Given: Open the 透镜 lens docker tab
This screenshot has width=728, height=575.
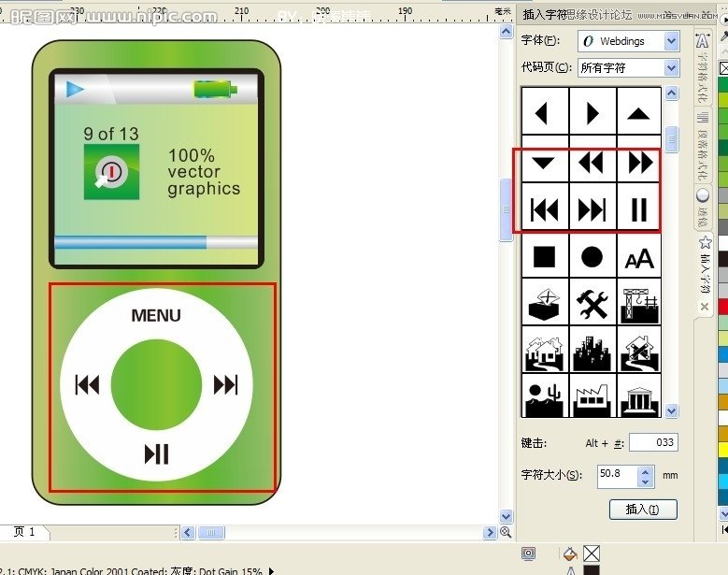Looking at the screenshot, I should [x=703, y=208].
